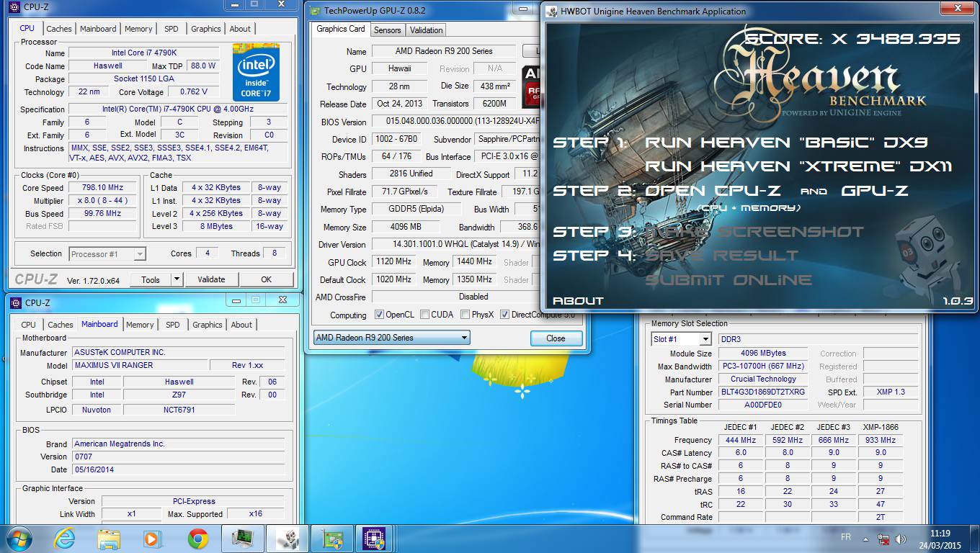Click ABOUT in HWBOT Heaven window
The height and width of the screenshot is (553, 980).
[578, 301]
